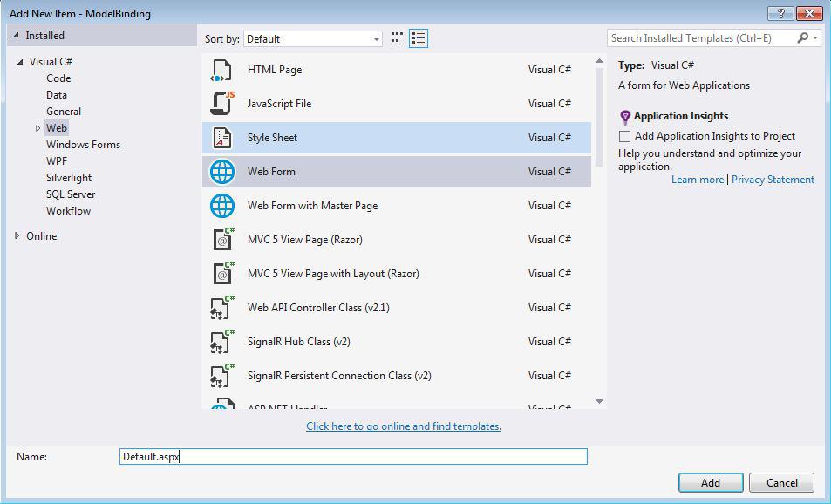Select the HTML Page template icon
The image size is (831, 504).
point(221,69)
